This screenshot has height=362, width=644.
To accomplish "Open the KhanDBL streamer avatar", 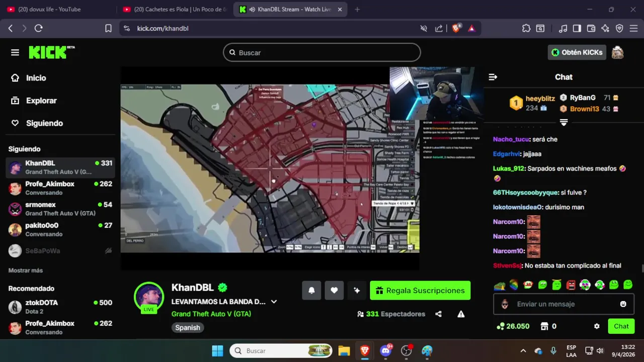I will pos(149,297).
